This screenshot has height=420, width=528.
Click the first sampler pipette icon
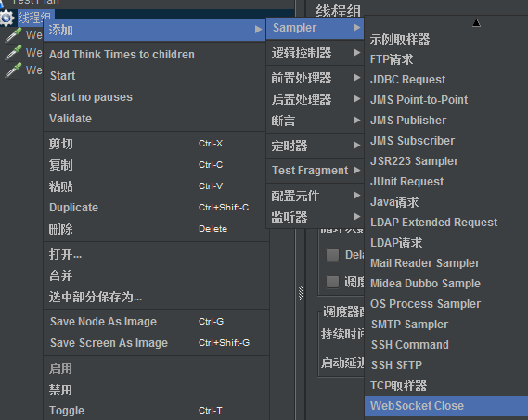(x=14, y=35)
